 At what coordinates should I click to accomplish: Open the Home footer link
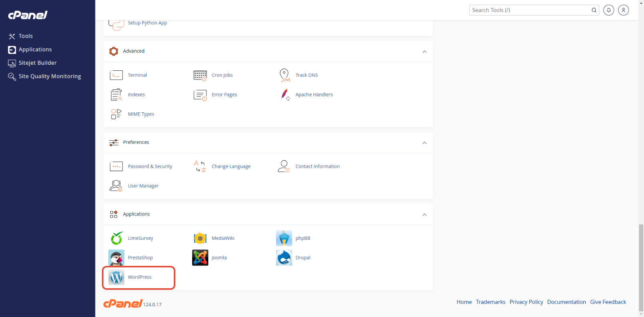click(464, 302)
